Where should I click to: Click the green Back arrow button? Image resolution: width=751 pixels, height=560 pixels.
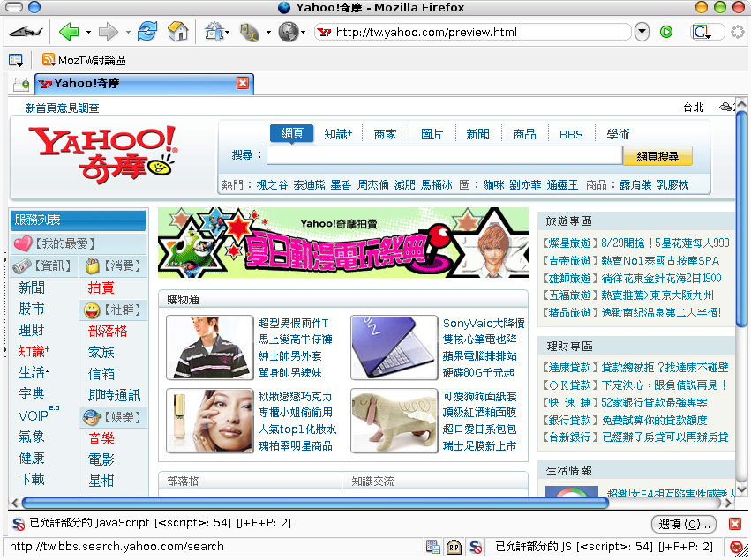point(69,32)
